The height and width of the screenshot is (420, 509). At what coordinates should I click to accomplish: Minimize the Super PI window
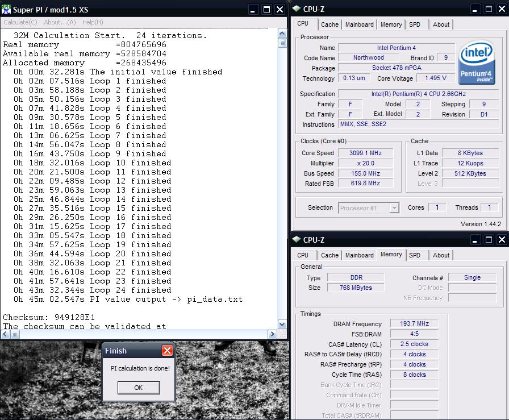253,10
